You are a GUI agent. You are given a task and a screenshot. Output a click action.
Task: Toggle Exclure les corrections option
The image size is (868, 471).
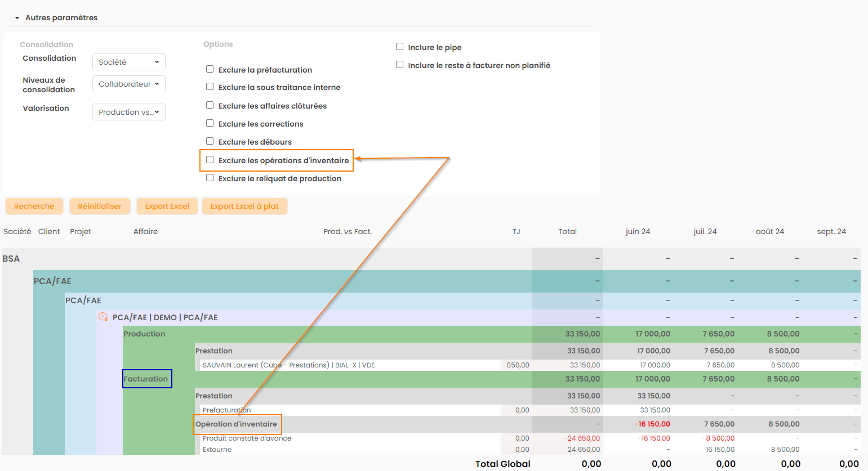(x=210, y=123)
